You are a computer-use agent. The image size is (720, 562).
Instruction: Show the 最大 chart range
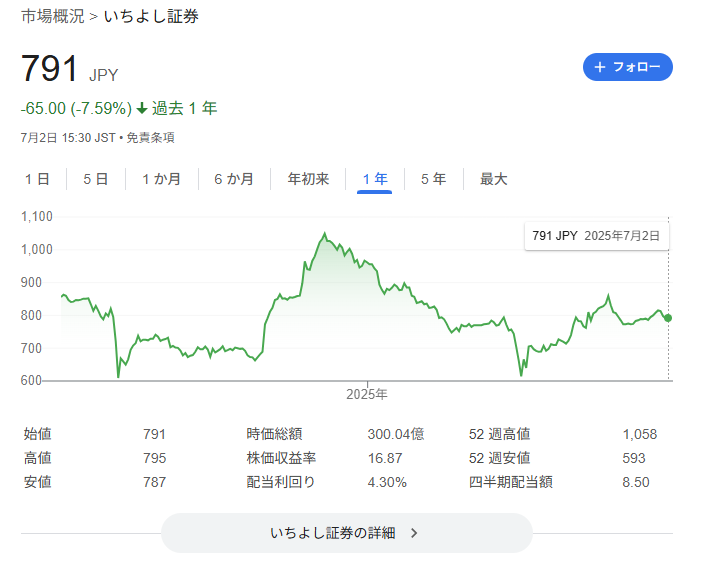[x=493, y=179]
